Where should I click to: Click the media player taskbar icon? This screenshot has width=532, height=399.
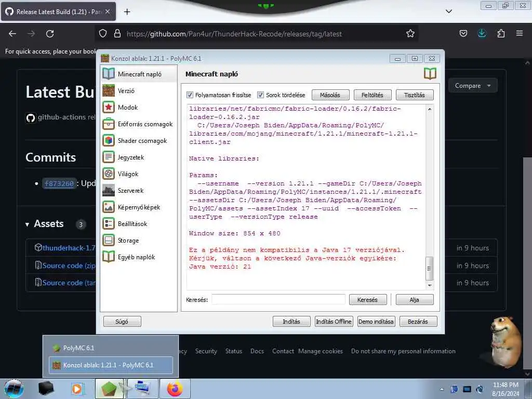point(78,389)
